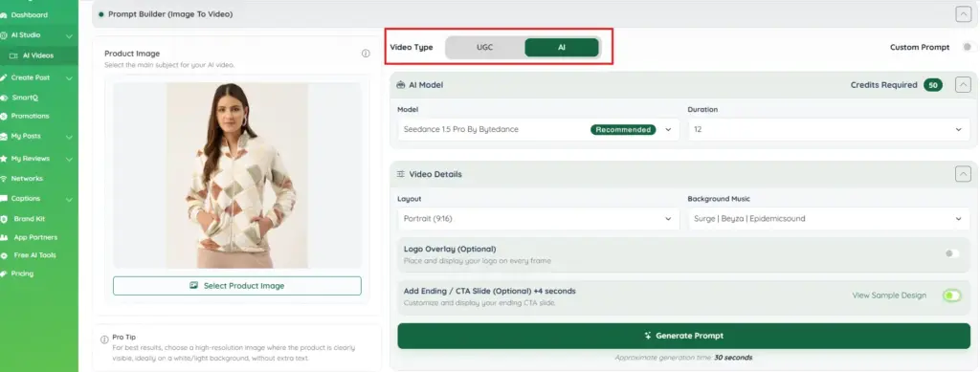Expand the Create Post submenu chevron
Viewport: 980px width, 372px height.
pos(69,78)
